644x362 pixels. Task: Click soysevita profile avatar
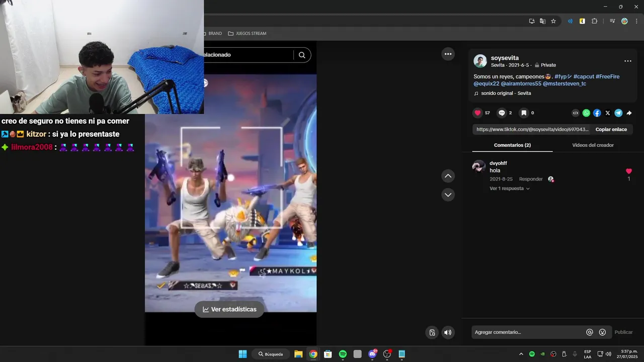point(480,61)
